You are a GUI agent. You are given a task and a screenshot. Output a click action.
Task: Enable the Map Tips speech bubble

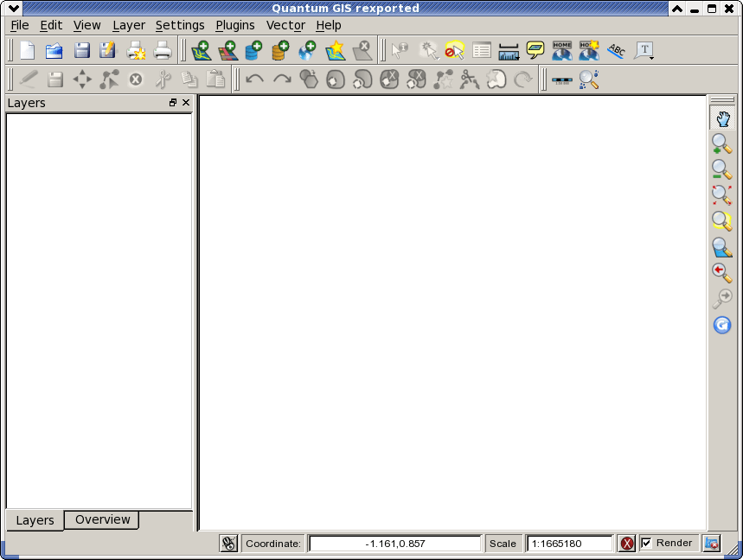535,50
